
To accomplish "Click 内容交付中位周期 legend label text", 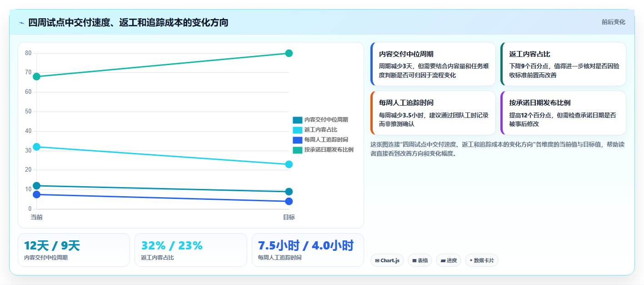I will (326, 120).
